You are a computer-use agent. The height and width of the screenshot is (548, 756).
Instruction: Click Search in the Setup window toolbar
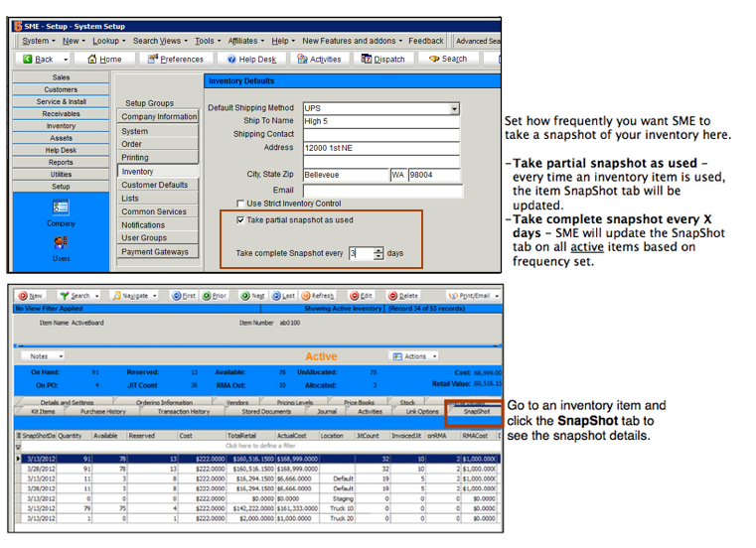[x=448, y=59]
